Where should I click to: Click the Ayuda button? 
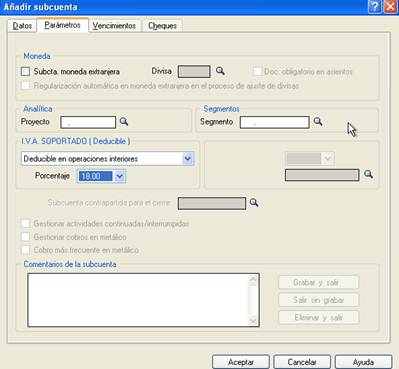point(363,362)
